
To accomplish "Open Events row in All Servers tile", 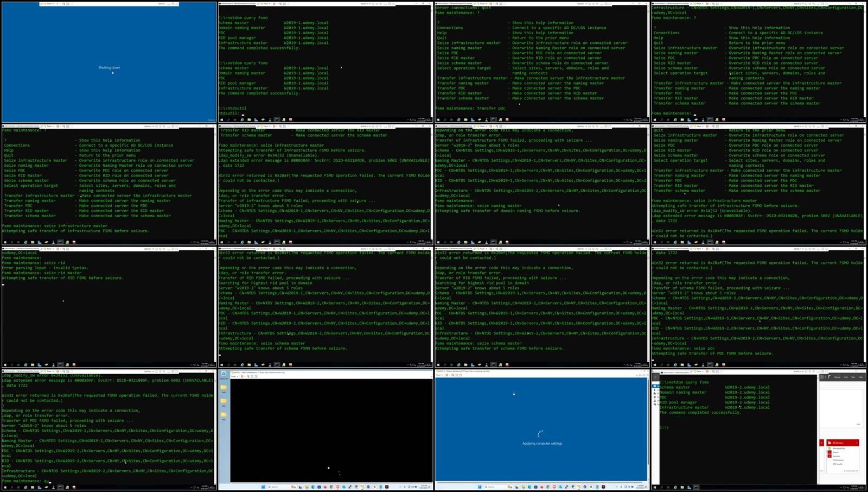I will point(835,452).
